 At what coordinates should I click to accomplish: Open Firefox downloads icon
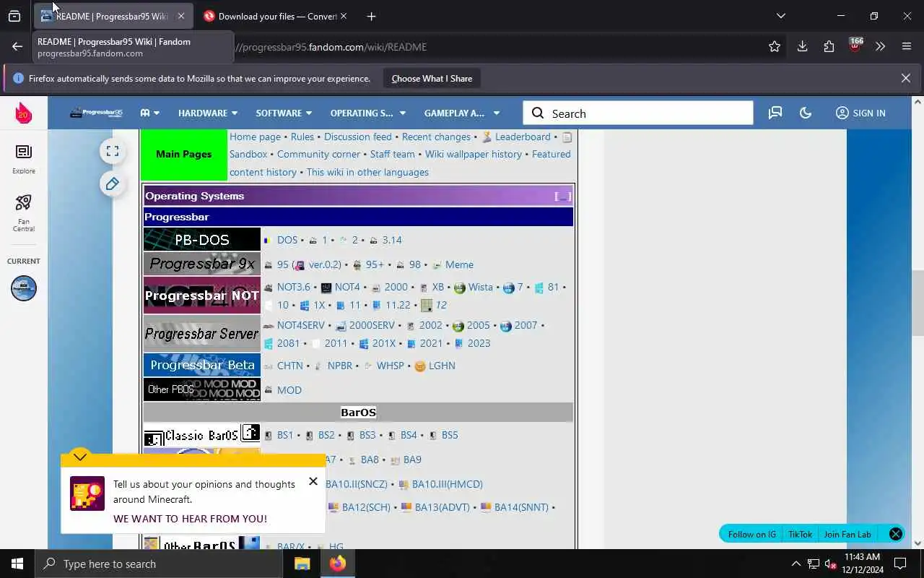(802, 46)
